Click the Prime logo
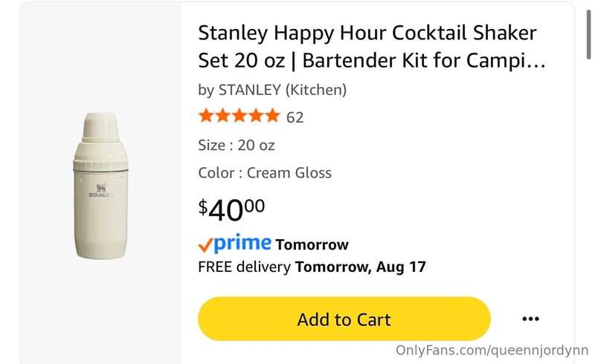The width and height of the screenshot is (595, 364). [234, 243]
